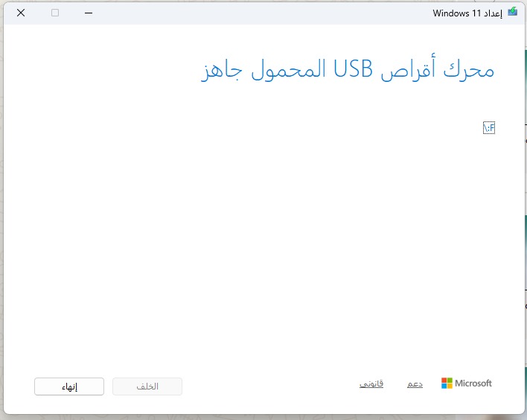Screen dimensions: 527x420
Task: Open the قانوني (Legal) link
Action: [x=371, y=384]
